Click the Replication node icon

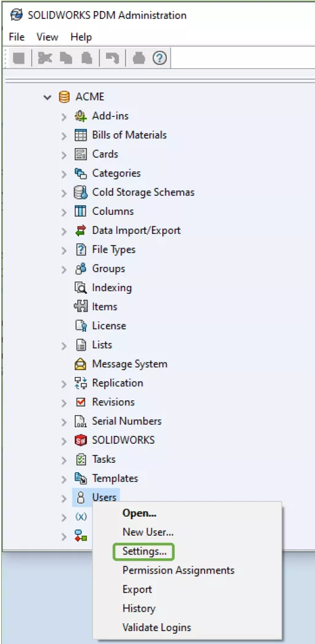(x=81, y=383)
